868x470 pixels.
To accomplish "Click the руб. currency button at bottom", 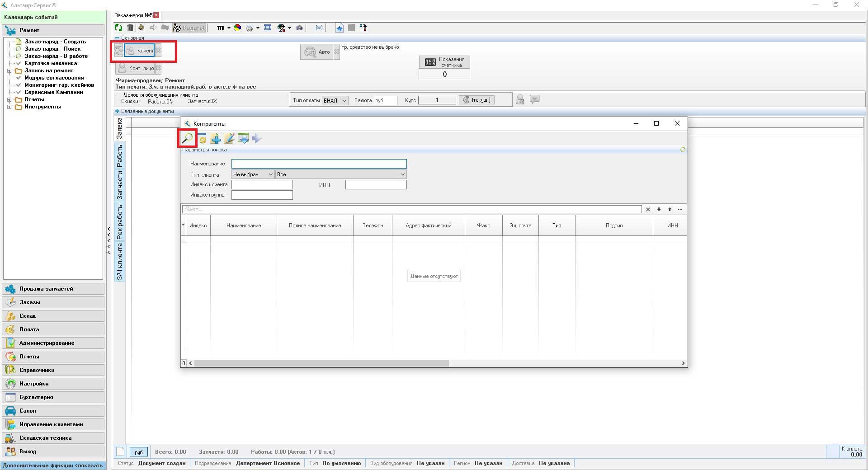I will coord(139,452).
